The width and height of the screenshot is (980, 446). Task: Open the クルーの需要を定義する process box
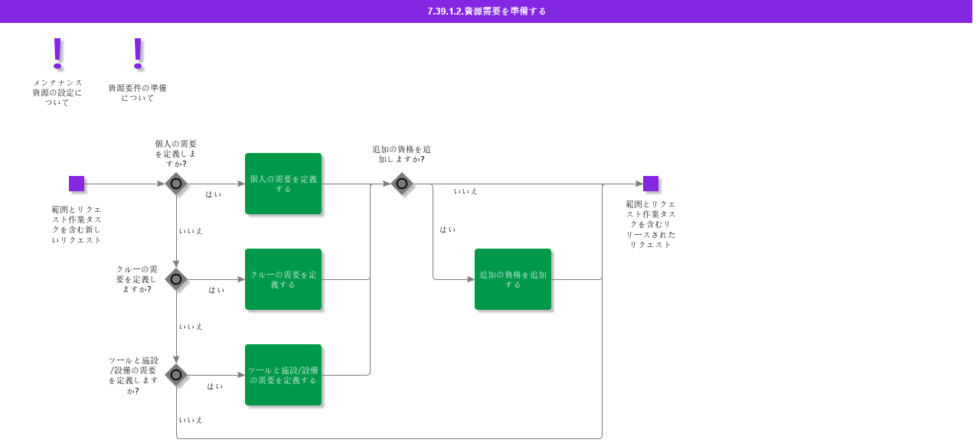click(x=283, y=279)
